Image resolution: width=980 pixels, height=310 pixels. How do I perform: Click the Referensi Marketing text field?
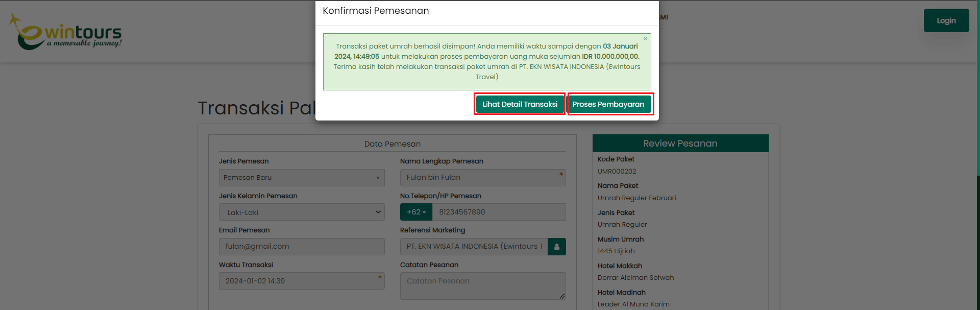click(474, 247)
